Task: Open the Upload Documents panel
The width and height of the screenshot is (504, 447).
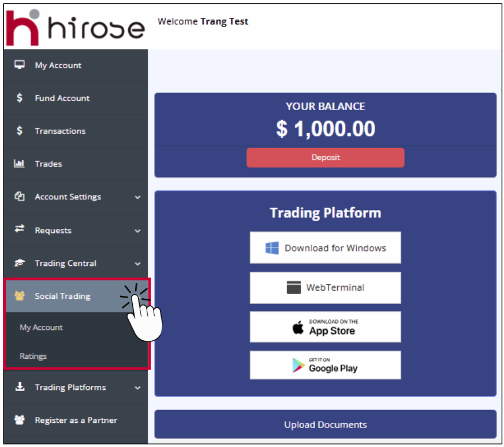Action: click(x=325, y=425)
